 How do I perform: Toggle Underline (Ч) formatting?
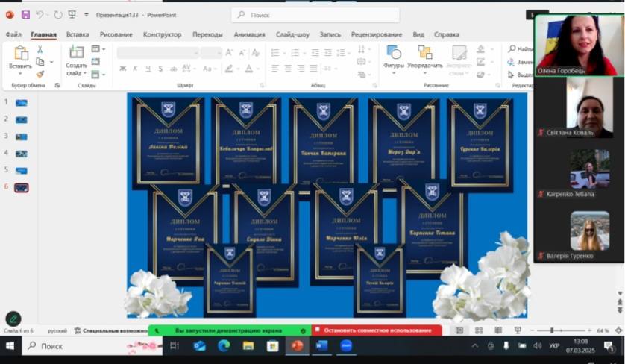pos(148,68)
